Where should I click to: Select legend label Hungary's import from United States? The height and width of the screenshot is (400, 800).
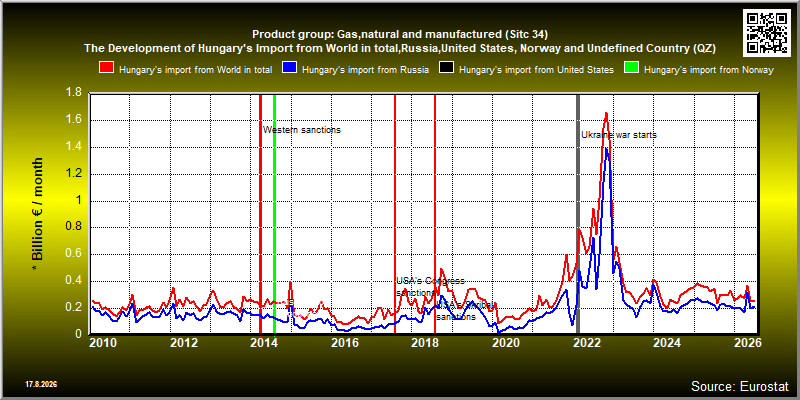536,70
